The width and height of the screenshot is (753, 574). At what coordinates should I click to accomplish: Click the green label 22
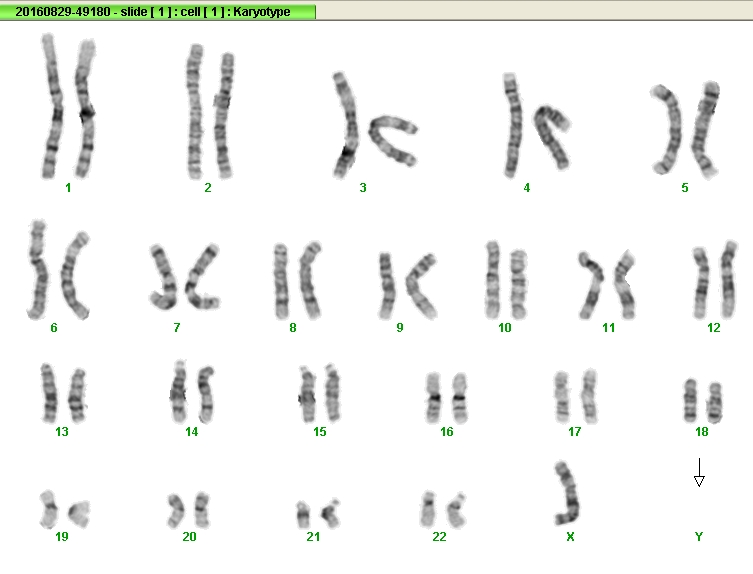point(439,537)
